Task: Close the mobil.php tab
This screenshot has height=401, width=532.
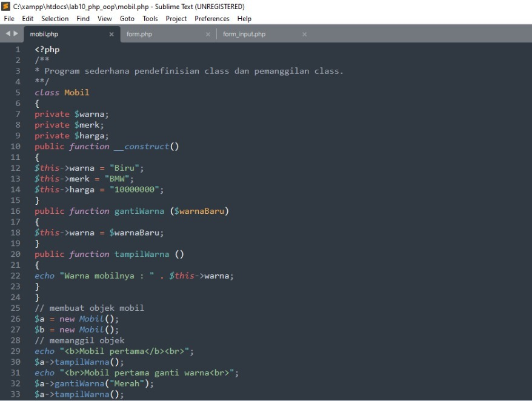Action: [x=111, y=35]
